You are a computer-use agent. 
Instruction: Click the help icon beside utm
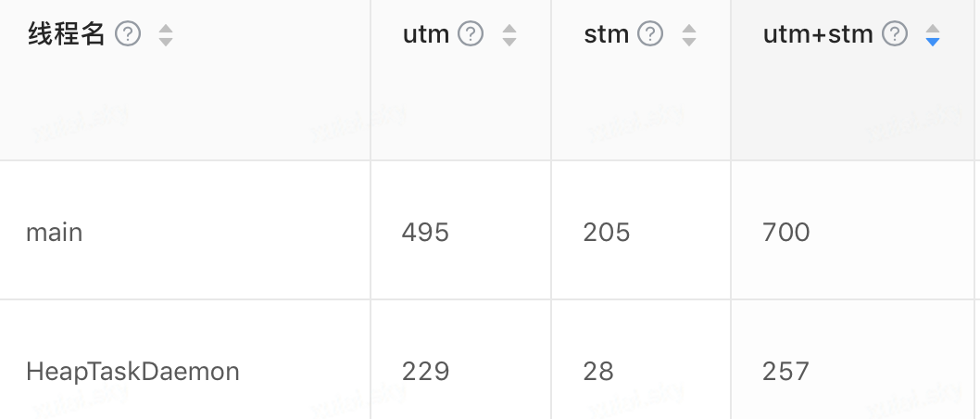pos(471,35)
